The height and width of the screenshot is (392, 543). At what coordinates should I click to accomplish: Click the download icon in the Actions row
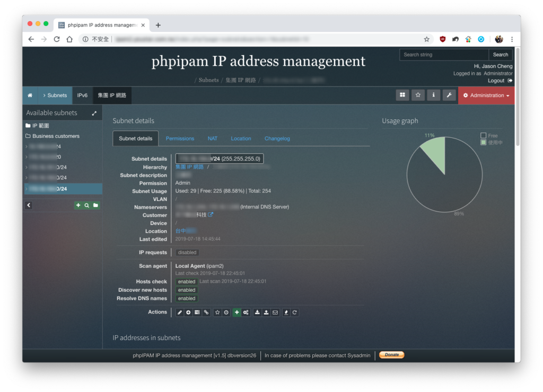(257, 312)
